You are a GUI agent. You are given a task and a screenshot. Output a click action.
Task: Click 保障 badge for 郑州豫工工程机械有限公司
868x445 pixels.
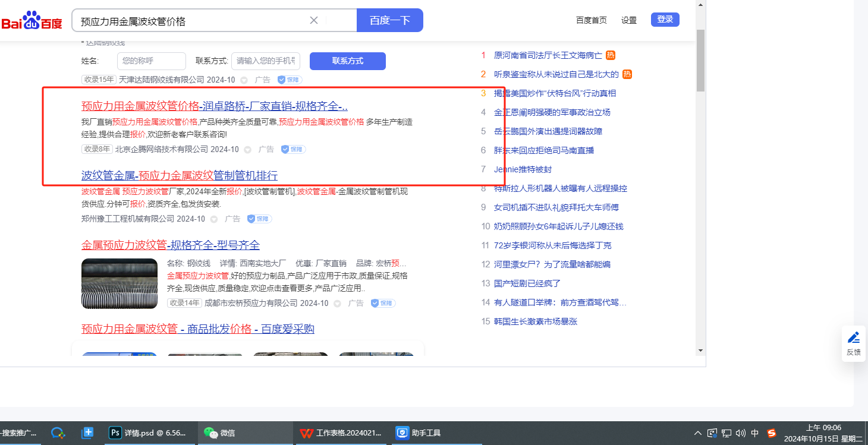[259, 219]
